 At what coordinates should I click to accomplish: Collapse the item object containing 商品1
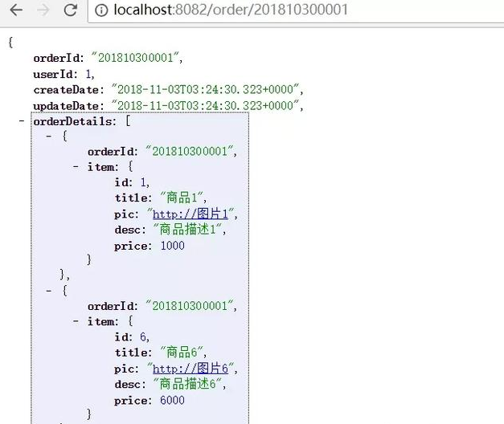click(76, 167)
